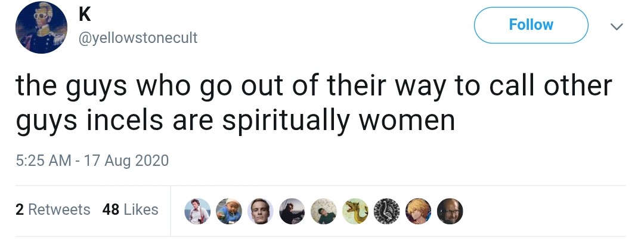Open the bald man with glasses liker avatar
644x244 pixels.
450,211
